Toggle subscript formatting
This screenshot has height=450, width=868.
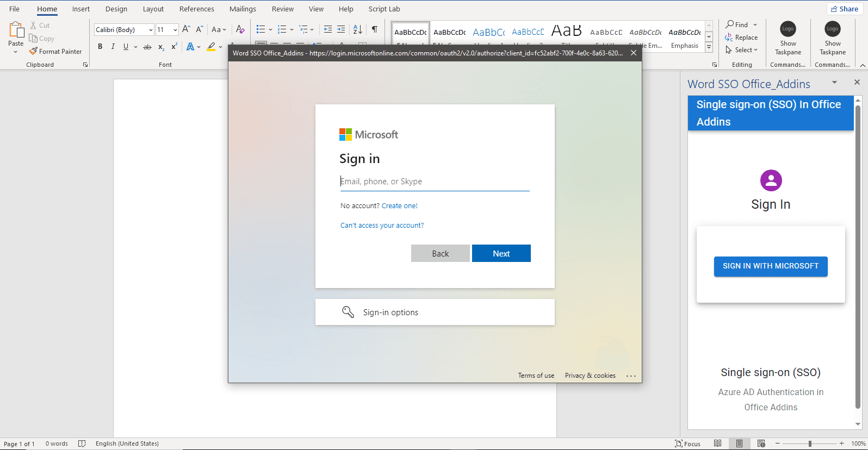161,47
